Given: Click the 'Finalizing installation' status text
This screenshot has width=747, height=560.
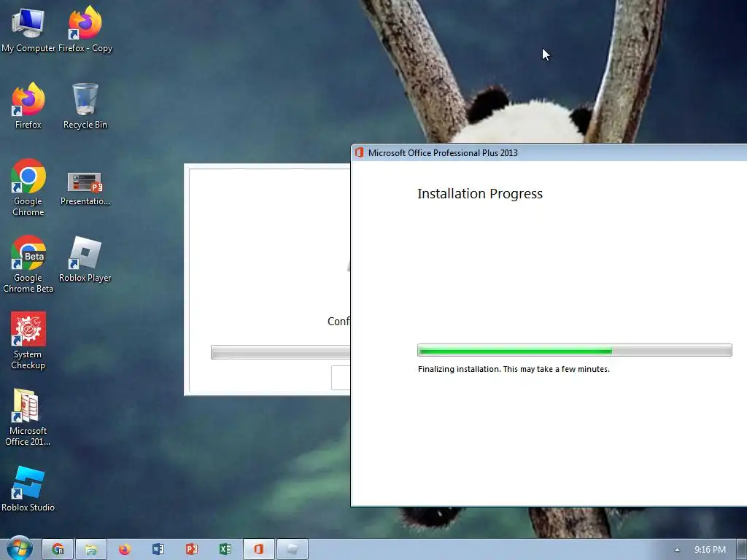Looking at the screenshot, I should 514,369.
